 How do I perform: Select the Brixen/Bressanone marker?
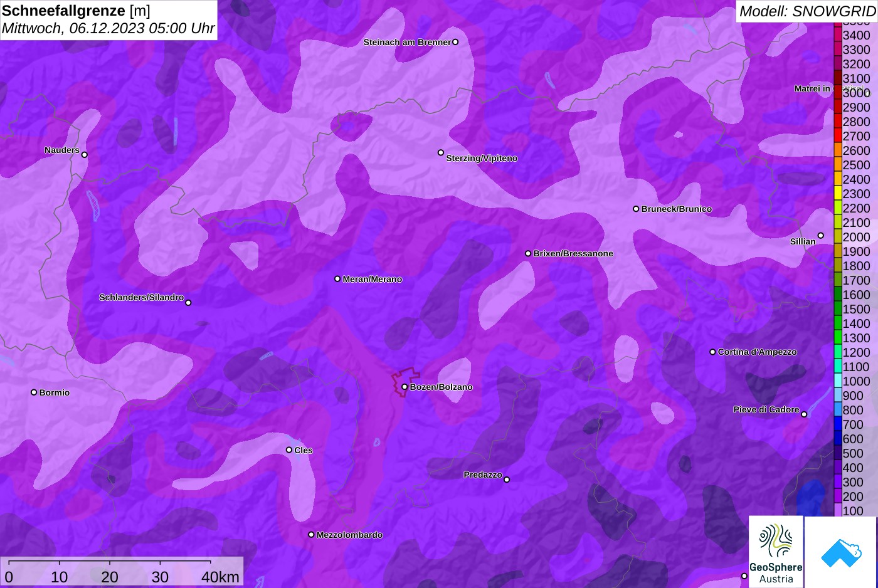coord(528,253)
